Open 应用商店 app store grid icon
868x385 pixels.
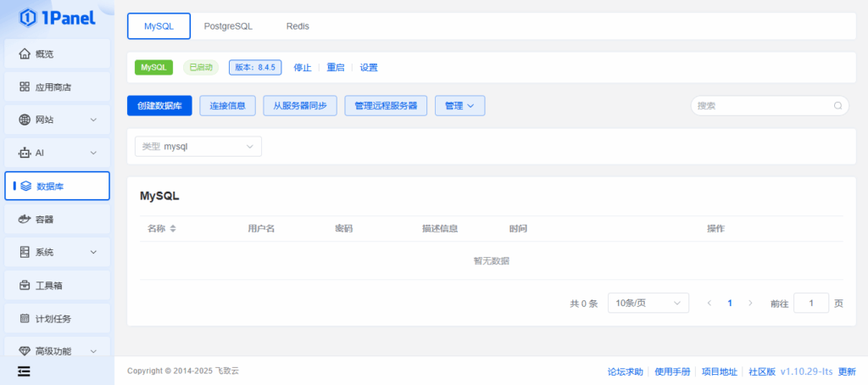click(25, 87)
